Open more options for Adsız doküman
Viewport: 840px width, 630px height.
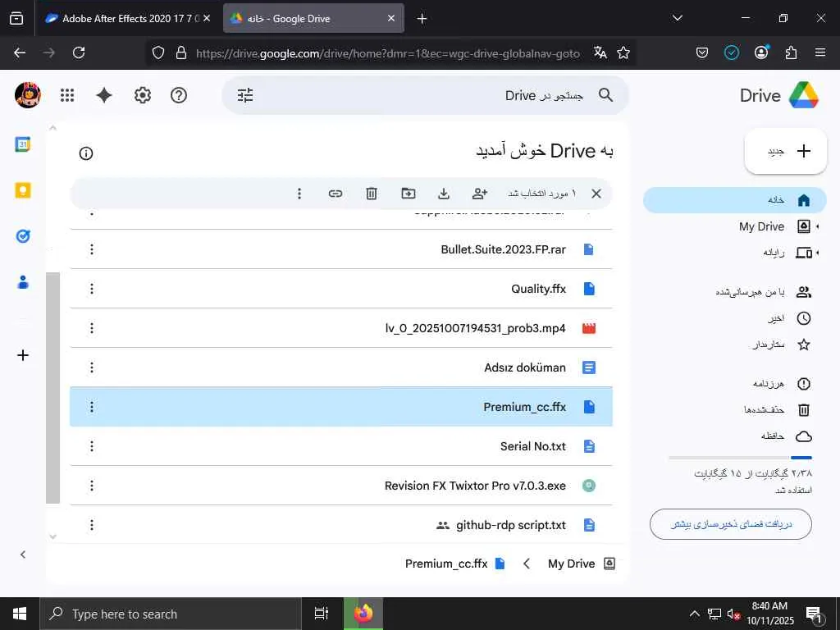pyautogui.click(x=92, y=367)
